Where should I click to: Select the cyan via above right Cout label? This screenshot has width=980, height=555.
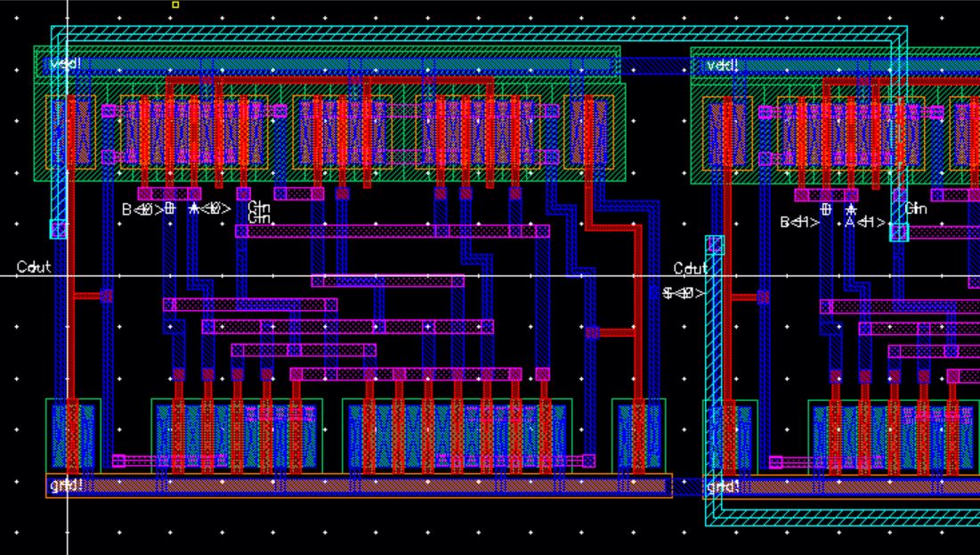coord(715,245)
